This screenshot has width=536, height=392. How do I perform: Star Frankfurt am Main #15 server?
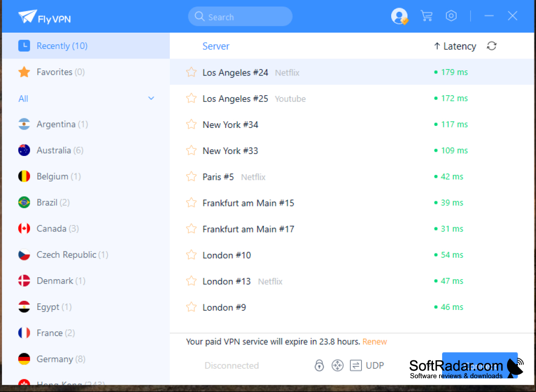click(x=191, y=203)
